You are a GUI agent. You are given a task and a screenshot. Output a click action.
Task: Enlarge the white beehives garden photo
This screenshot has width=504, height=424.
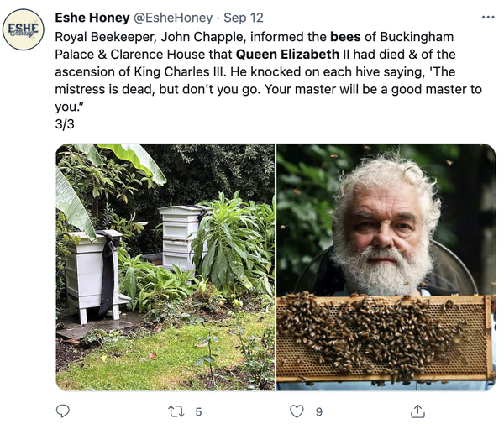click(x=165, y=267)
